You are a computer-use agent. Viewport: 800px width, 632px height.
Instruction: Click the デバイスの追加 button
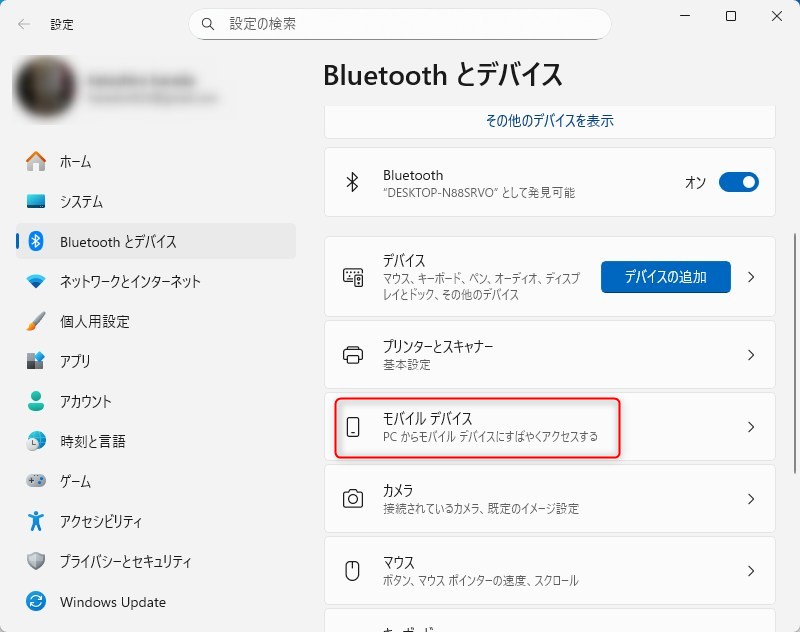click(x=665, y=277)
